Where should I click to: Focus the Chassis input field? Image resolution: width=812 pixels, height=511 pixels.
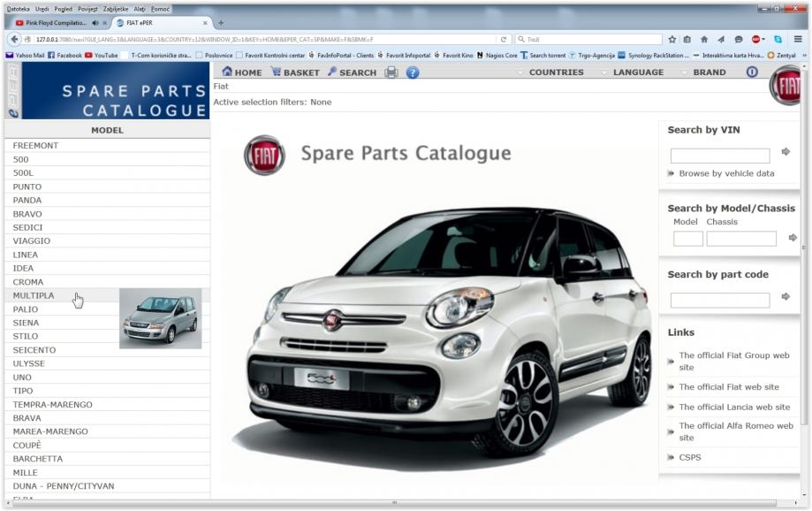click(741, 239)
